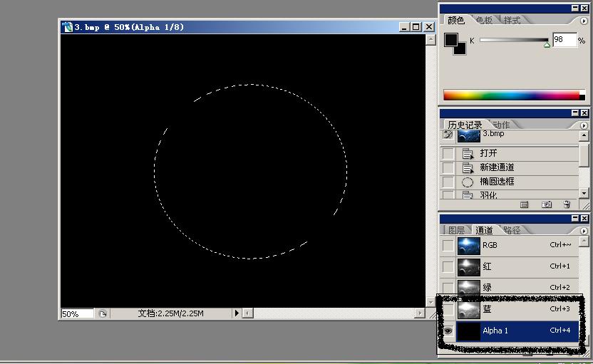
Task: Pick a color from the spectrum ramp
Action: coord(511,95)
